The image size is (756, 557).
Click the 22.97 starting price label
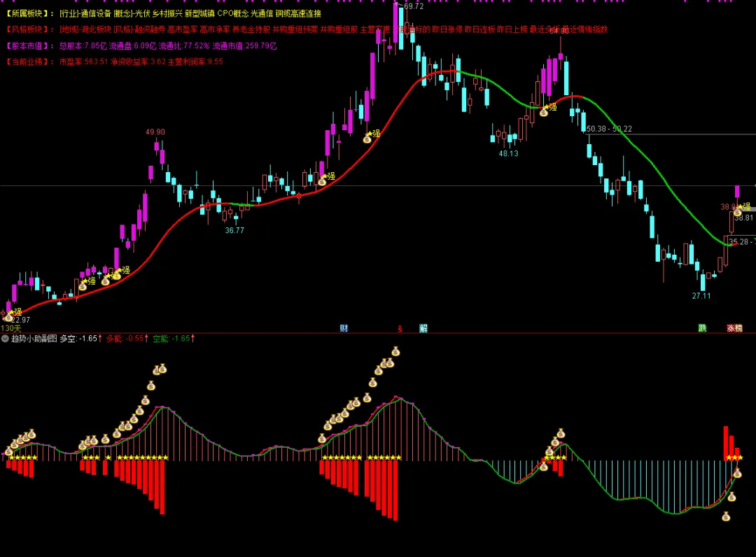pyautogui.click(x=21, y=320)
